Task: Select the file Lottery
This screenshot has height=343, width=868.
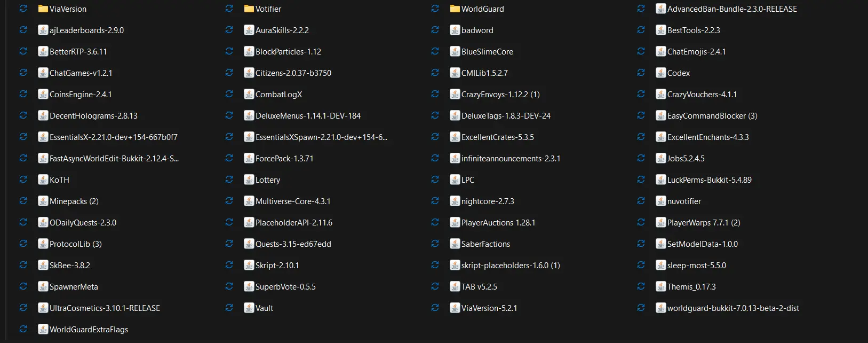Action: click(x=268, y=180)
